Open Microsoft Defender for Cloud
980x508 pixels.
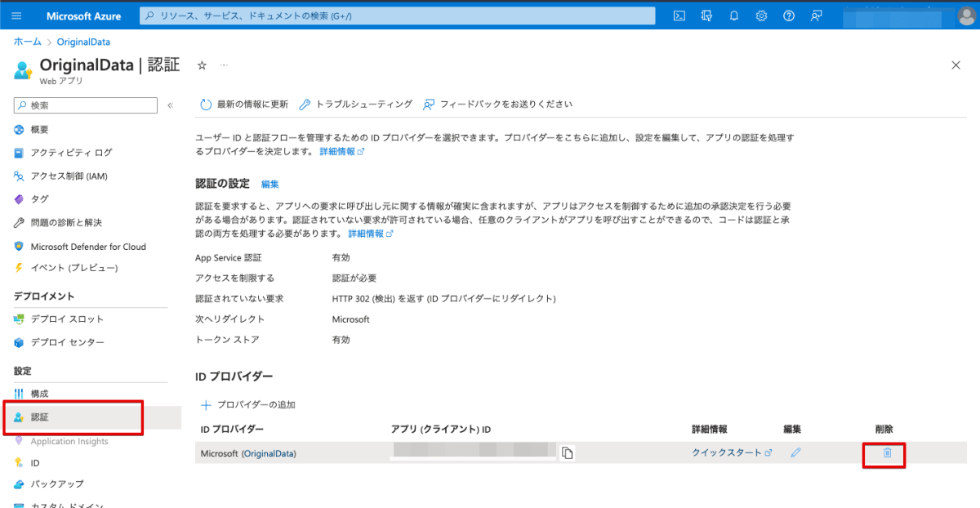[x=90, y=246]
